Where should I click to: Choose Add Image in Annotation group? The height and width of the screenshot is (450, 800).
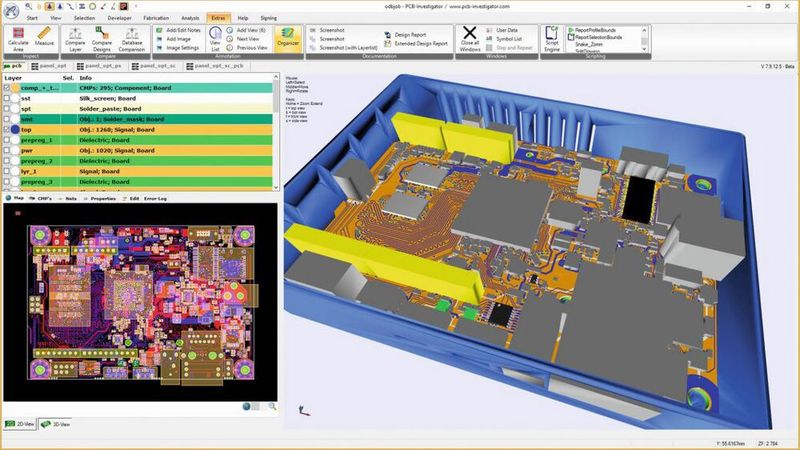[x=173, y=39]
